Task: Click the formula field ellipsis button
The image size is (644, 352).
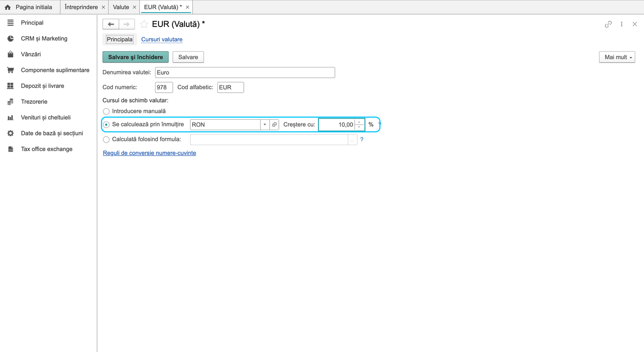Action: tap(353, 140)
